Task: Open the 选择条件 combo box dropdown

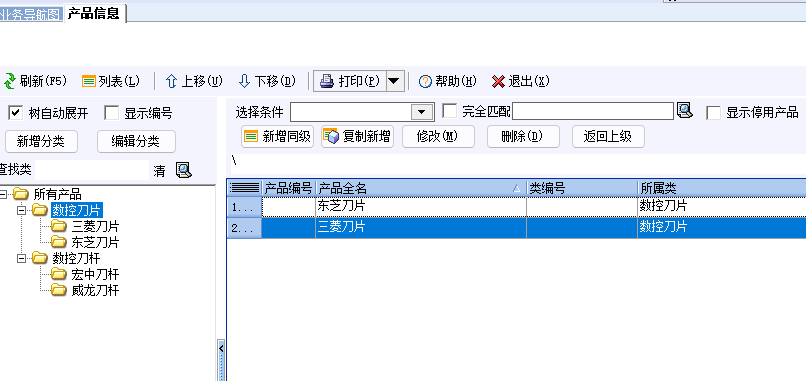Action: 422,112
